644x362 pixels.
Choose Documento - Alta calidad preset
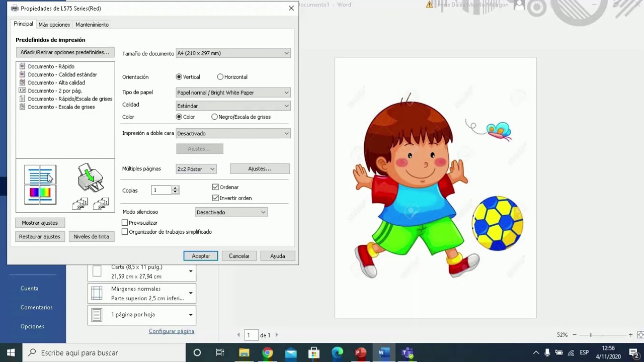56,82
